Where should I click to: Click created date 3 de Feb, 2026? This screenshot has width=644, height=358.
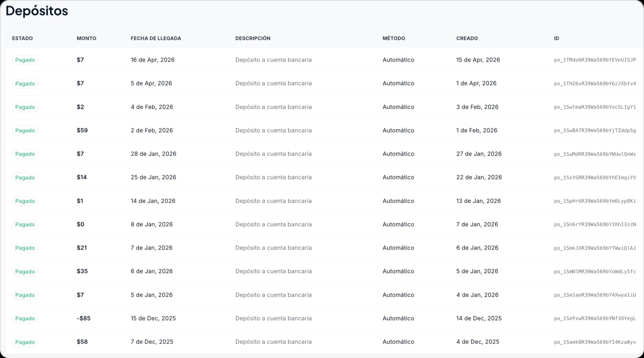pos(477,107)
